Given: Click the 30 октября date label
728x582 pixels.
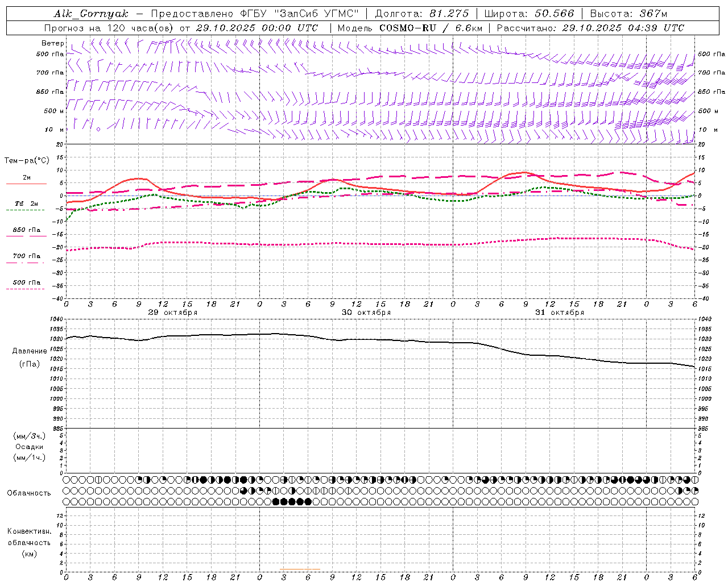Looking at the screenshot, I should [366, 313].
